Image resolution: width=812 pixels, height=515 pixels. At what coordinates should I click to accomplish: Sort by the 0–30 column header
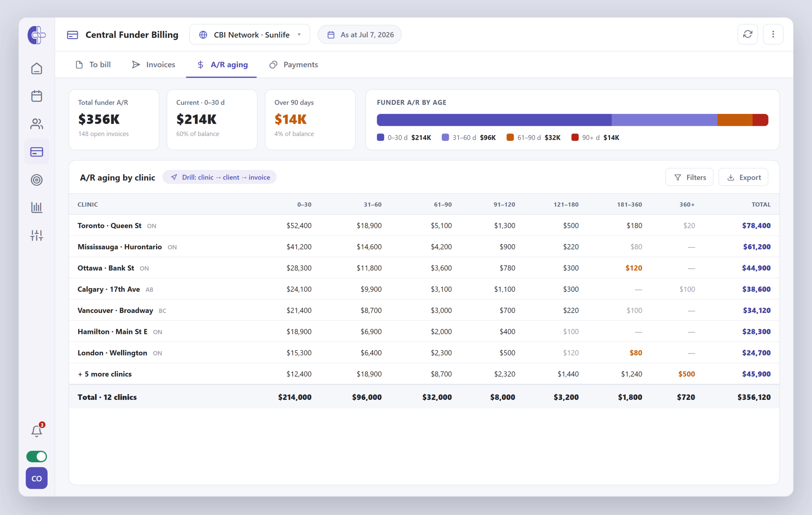(x=304, y=204)
